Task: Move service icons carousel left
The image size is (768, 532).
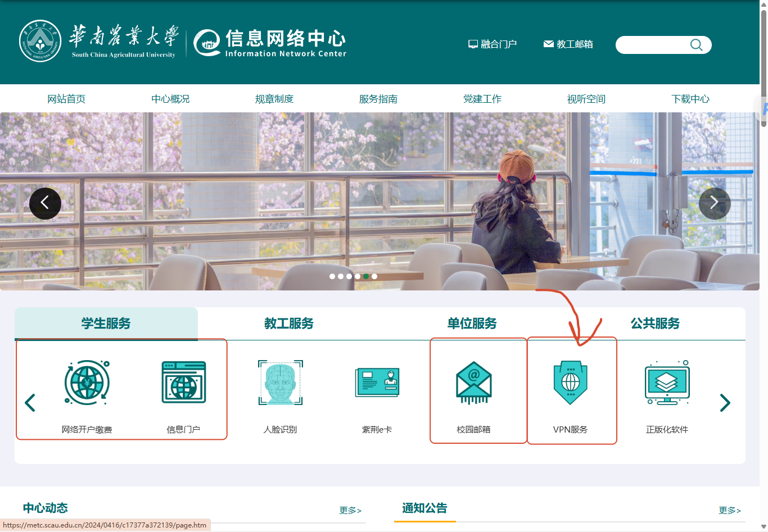Action: 30,402
